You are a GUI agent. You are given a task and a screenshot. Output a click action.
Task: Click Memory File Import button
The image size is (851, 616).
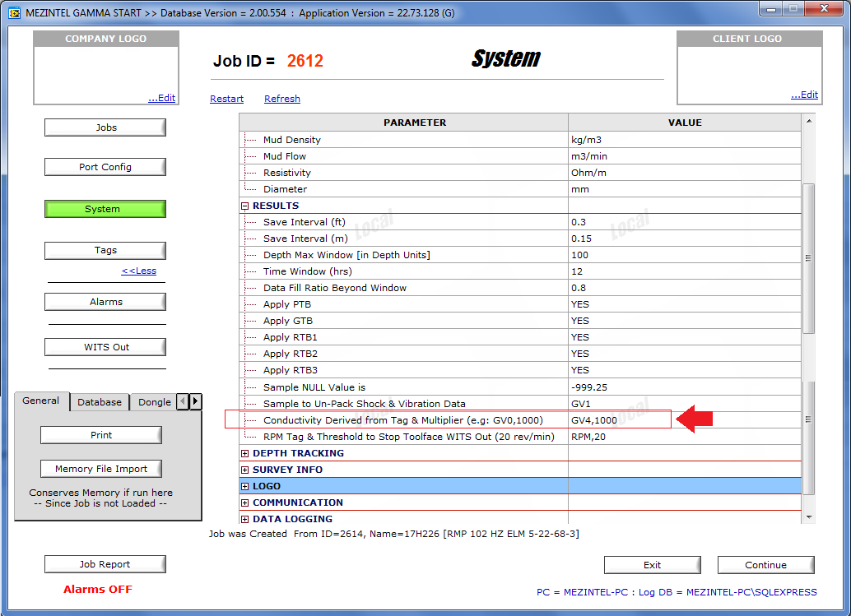[x=101, y=469]
